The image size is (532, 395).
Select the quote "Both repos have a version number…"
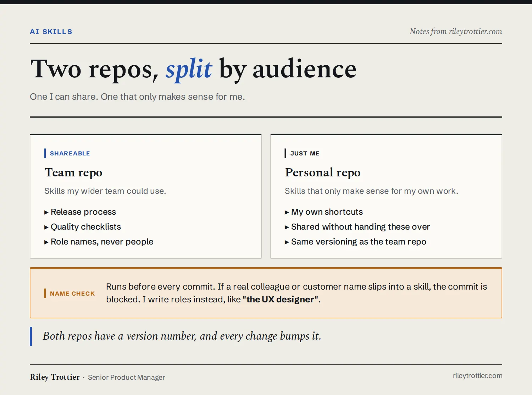click(182, 336)
